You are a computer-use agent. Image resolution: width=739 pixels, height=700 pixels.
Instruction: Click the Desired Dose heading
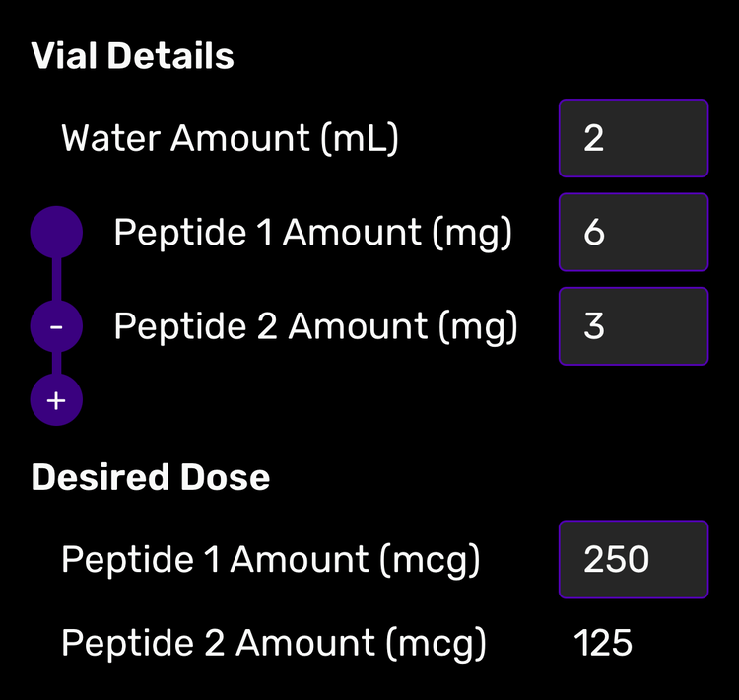coord(151,478)
